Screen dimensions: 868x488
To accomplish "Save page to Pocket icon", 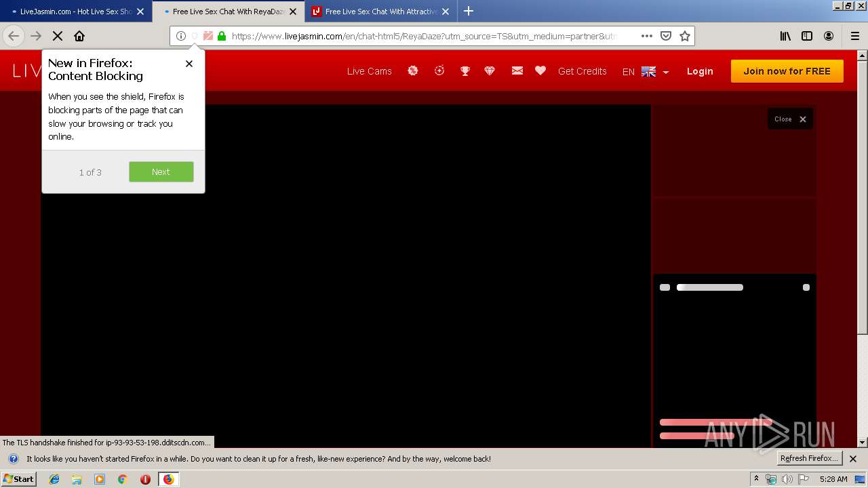I will pyautogui.click(x=666, y=36).
